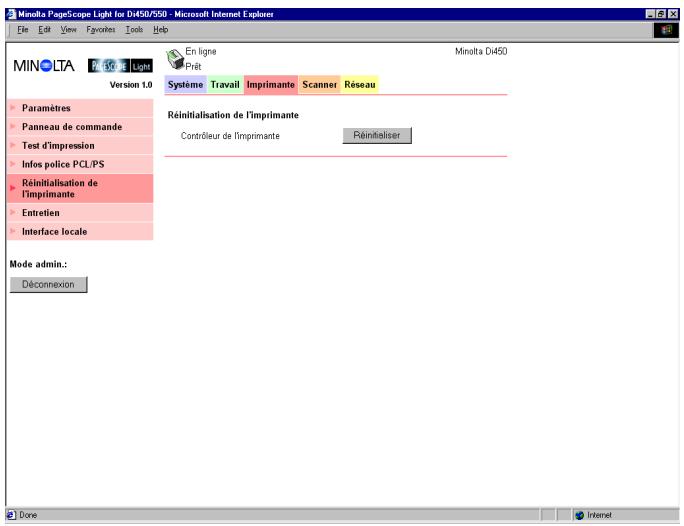Click the 'En ligne' status text

click(x=201, y=51)
